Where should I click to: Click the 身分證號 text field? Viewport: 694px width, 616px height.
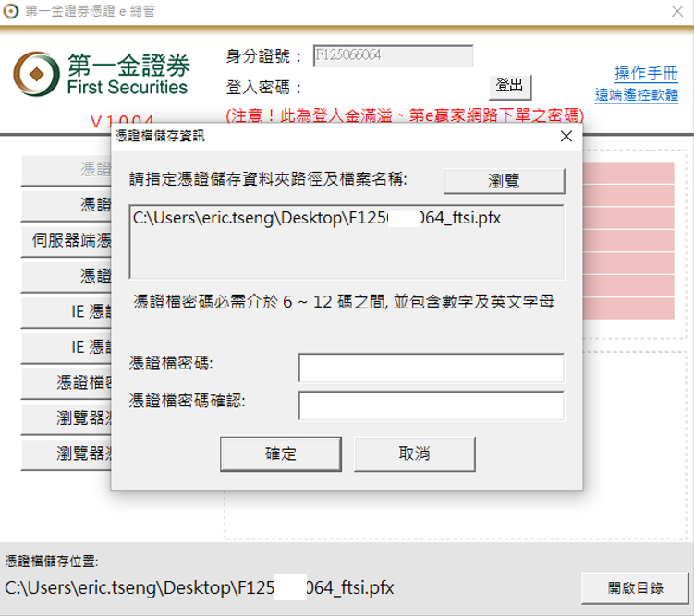393,56
